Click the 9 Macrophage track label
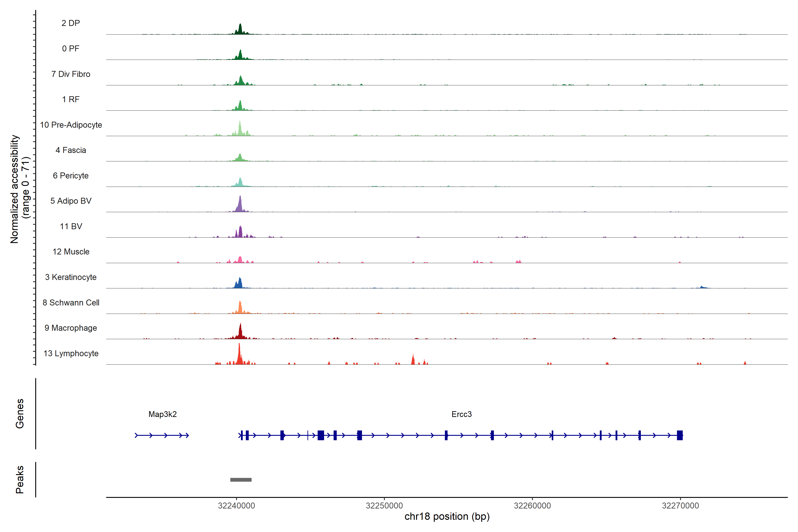This screenshot has width=798, height=532. [71, 328]
